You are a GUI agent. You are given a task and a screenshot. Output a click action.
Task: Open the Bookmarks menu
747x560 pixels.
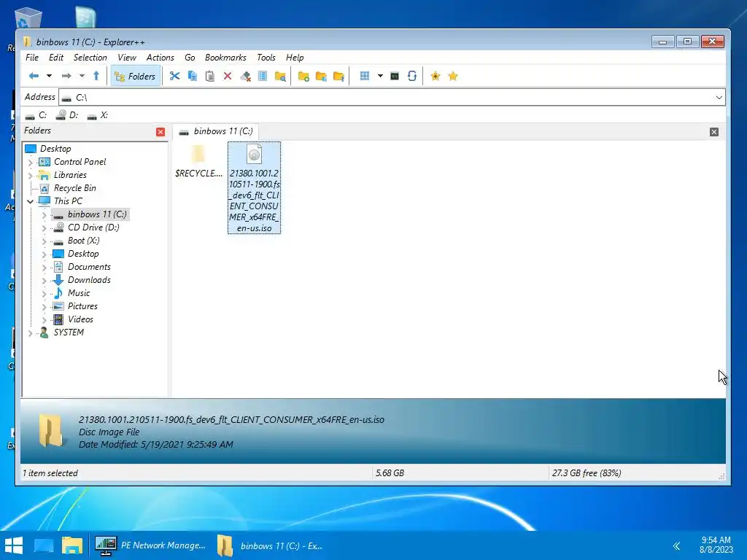225,58
